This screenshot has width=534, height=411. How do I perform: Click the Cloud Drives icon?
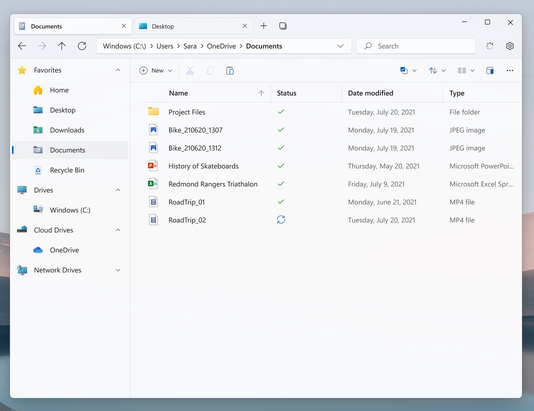(22, 230)
